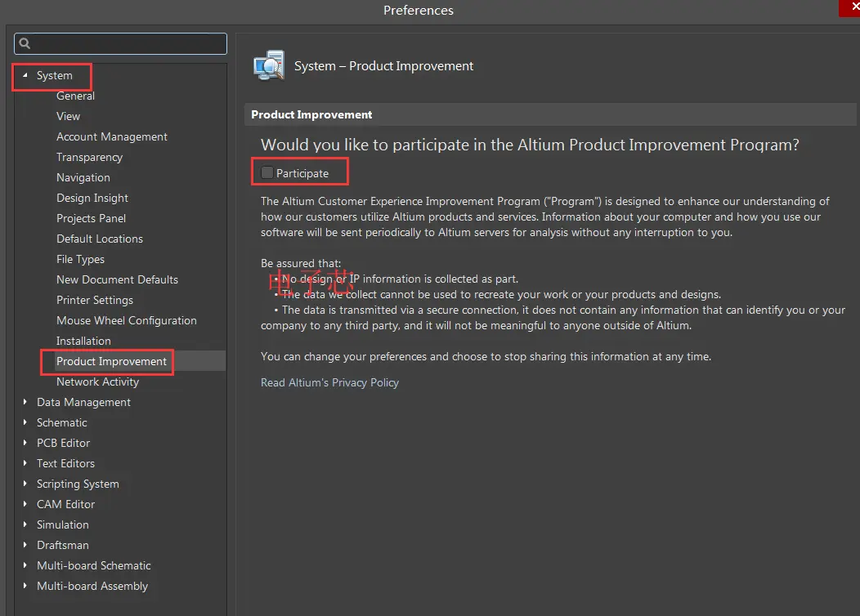Click the search magnifier icon
Image resolution: width=860 pixels, height=616 pixels.
pos(25,43)
